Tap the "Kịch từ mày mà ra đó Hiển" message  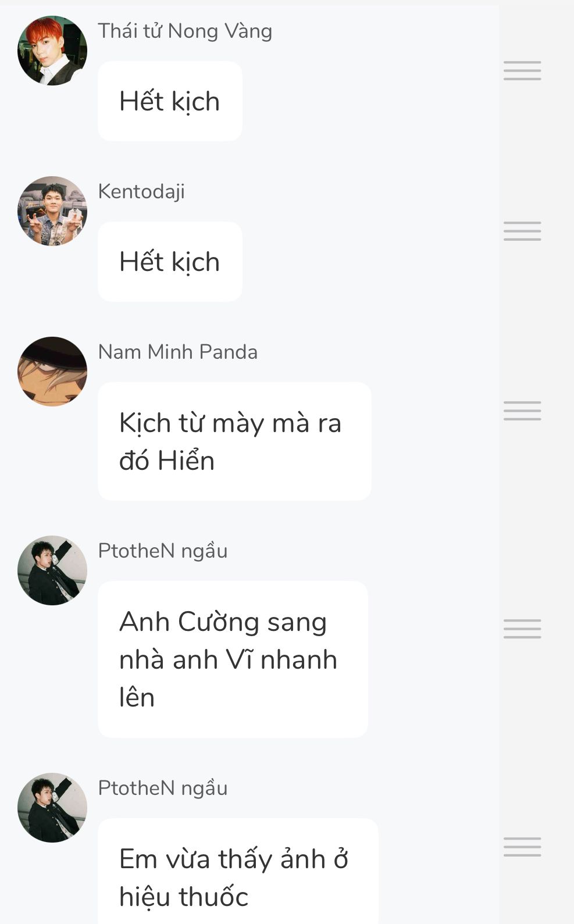234,441
